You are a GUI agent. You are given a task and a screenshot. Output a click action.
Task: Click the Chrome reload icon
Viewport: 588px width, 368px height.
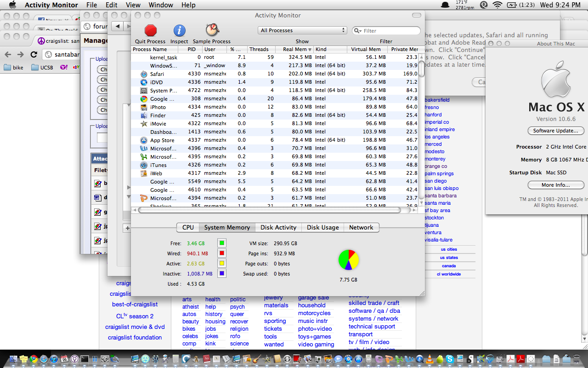34,54
